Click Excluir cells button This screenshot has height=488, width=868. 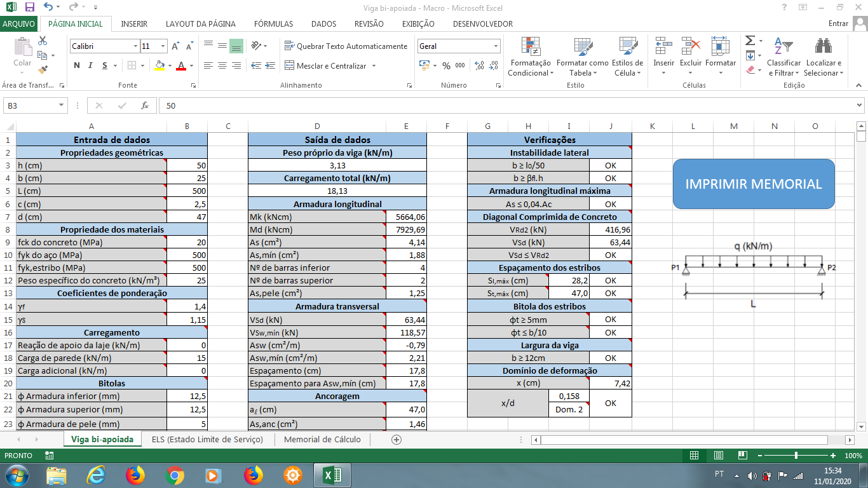click(691, 57)
